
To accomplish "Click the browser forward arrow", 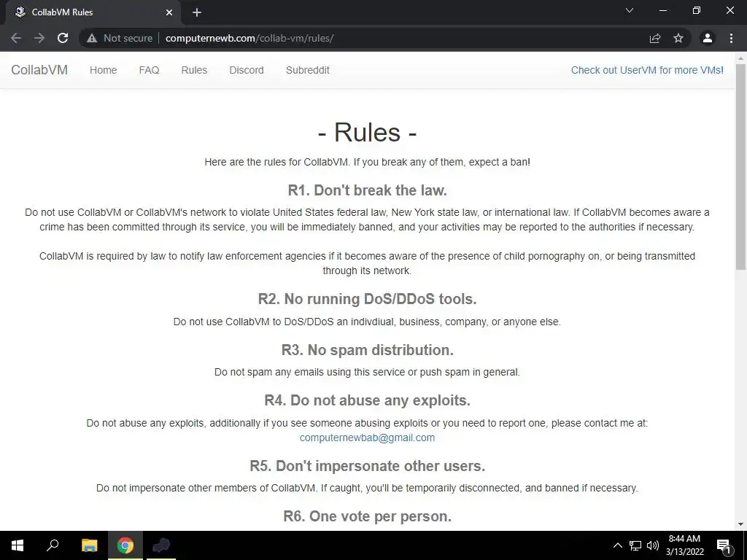I will point(39,38).
